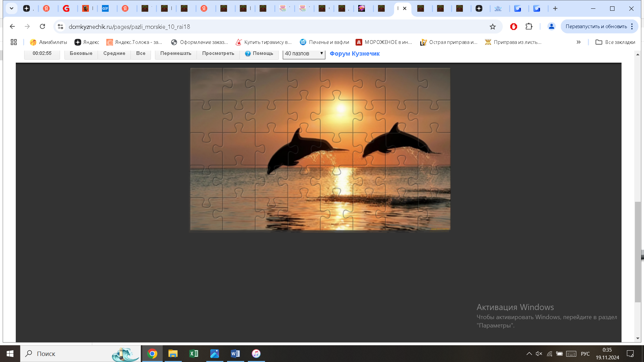Open the Купить тирамису bookmark
Image resolution: width=644 pixels, height=362 pixels.
(264, 42)
